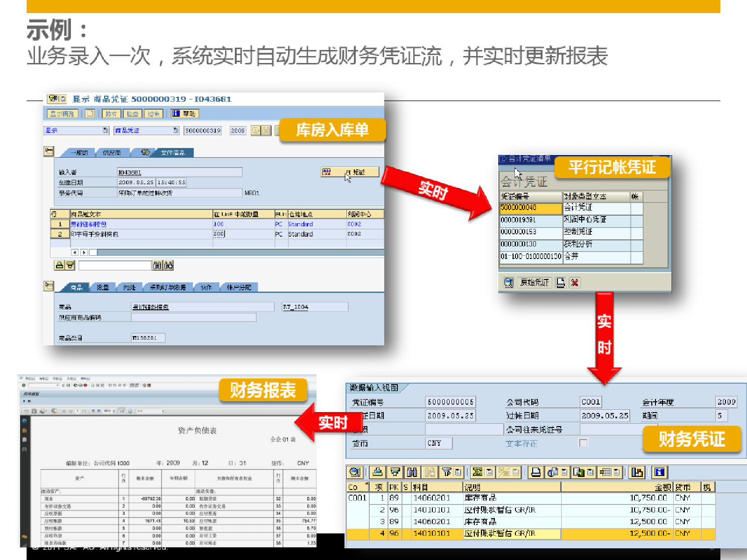Select line item 1 库存商品 10,750.00
This screenshot has width=747, height=560.
(x=531, y=498)
